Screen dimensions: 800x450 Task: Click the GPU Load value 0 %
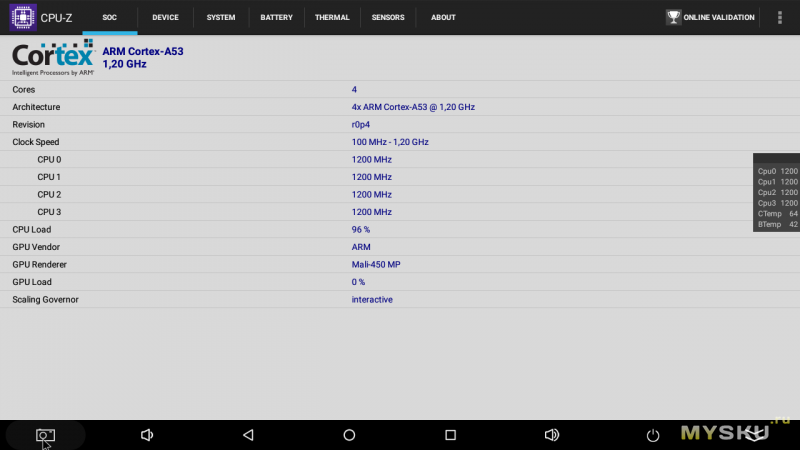[358, 282]
